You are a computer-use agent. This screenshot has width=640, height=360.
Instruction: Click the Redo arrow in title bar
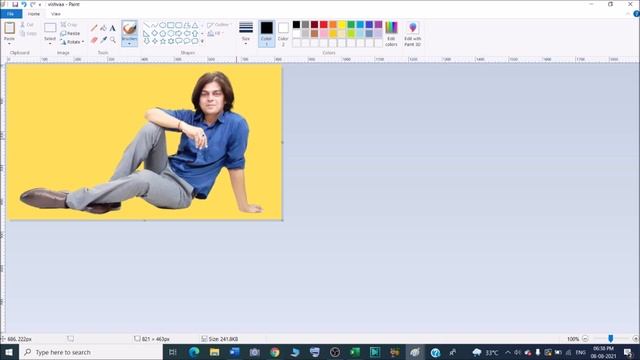point(32,4)
